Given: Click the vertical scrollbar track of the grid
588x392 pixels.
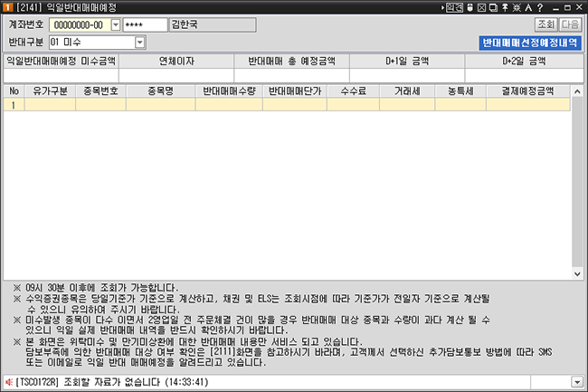Looking at the screenshot, I should pos(577,183).
